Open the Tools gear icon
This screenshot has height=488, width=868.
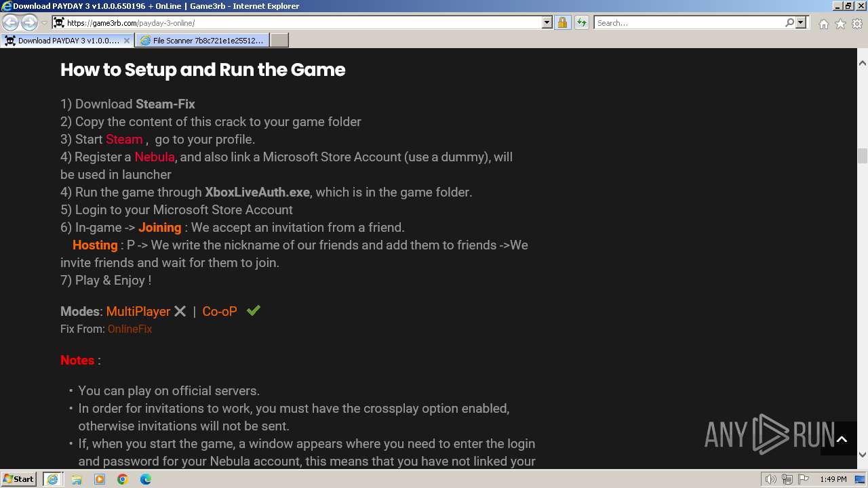coord(857,24)
